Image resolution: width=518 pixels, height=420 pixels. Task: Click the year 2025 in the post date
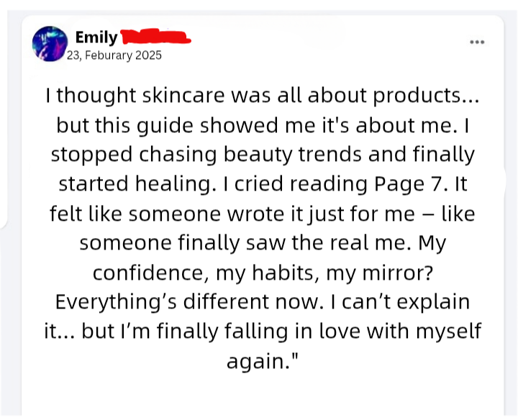[147, 55]
